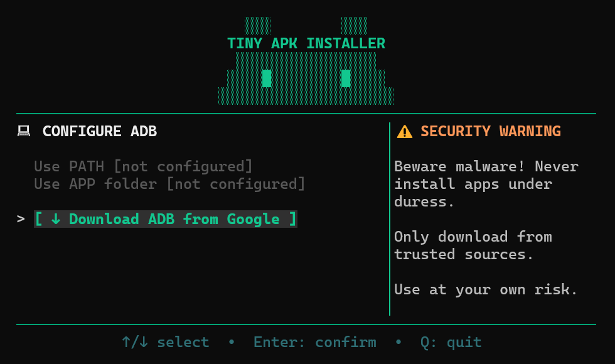Click the laptop icon beside CONFIGURE ADB
The width and height of the screenshot is (615, 364).
[23, 131]
